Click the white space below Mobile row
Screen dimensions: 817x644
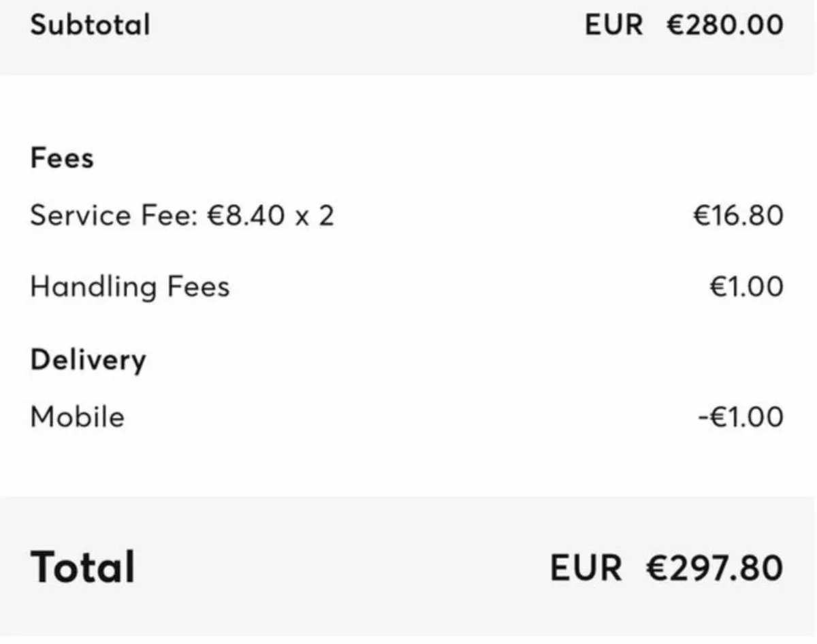(408, 466)
